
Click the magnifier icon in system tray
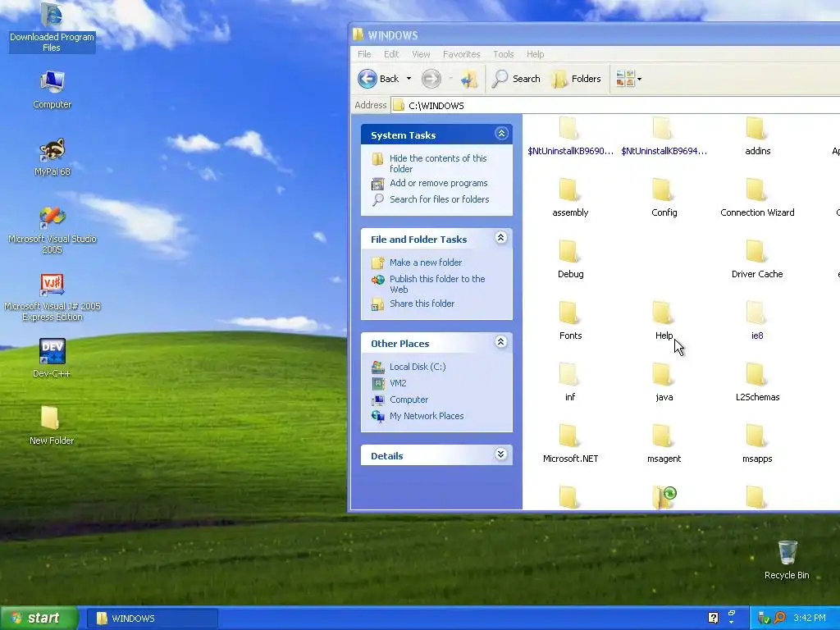(x=779, y=618)
